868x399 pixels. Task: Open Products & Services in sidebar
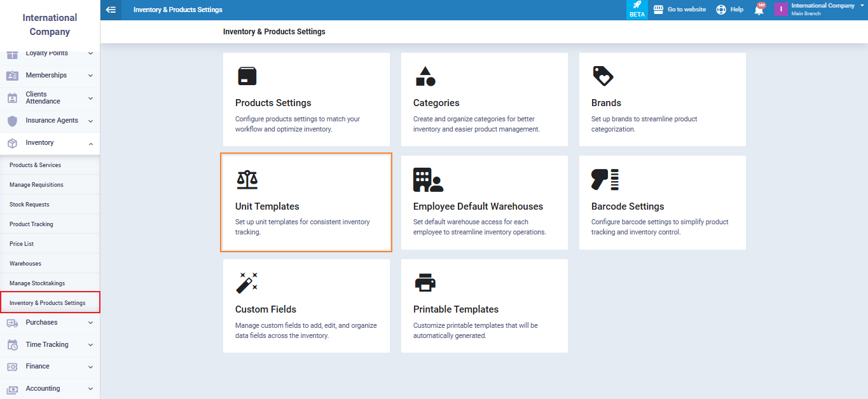[x=36, y=165]
